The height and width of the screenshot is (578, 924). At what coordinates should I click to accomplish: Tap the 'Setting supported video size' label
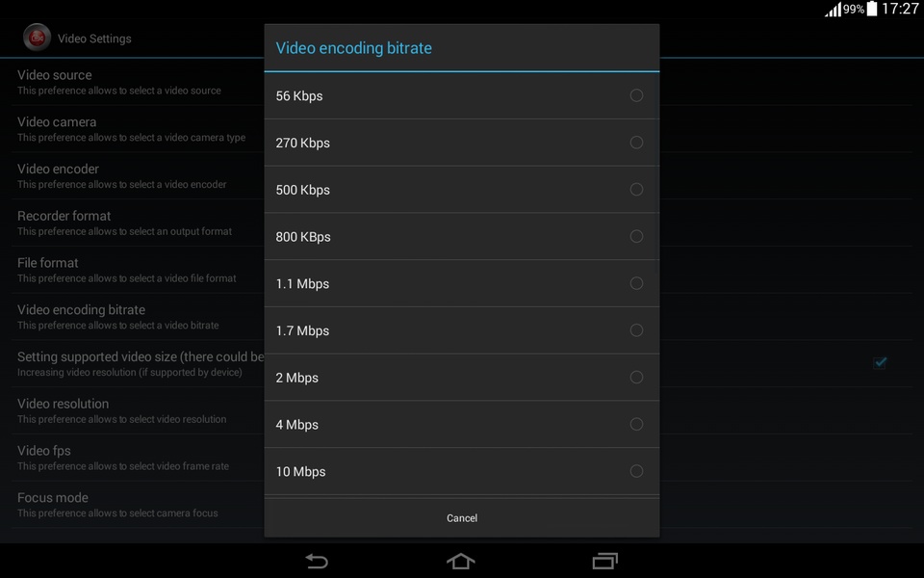point(141,356)
